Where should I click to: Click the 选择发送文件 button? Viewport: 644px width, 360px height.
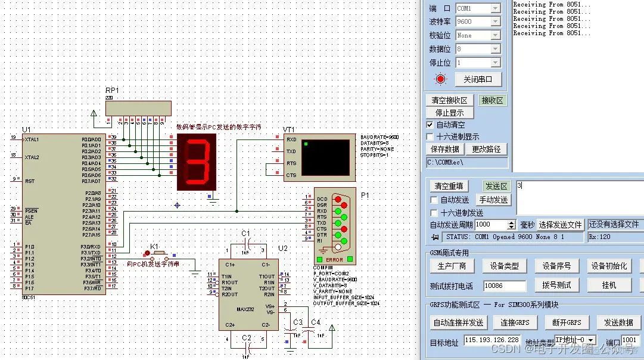[560, 225]
